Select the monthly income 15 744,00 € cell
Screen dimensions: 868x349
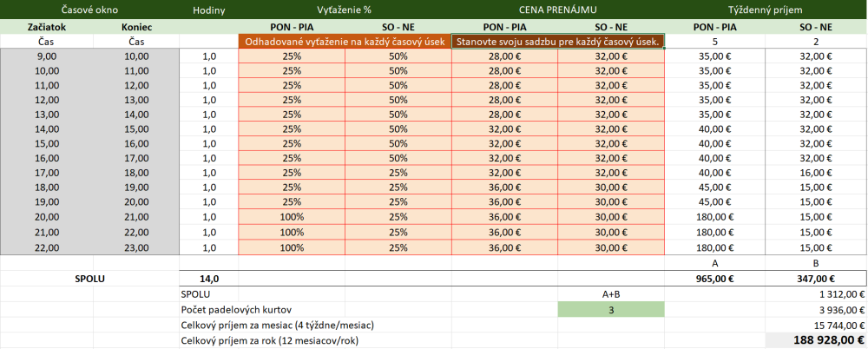817,325
